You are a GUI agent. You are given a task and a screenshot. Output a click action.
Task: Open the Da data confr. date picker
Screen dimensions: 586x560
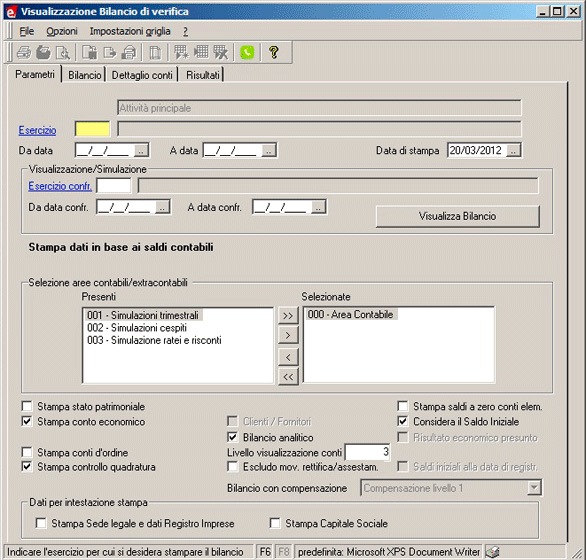tap(163, 207)
